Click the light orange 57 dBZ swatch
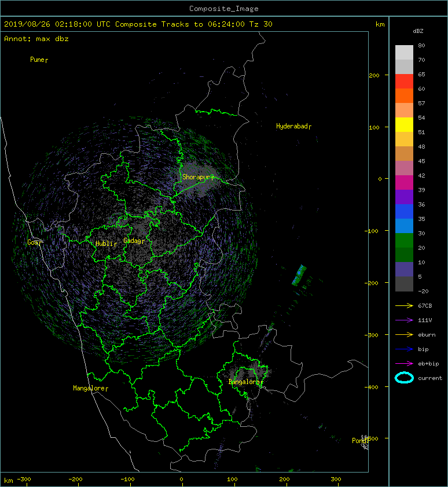 click(x=404, y=110)
